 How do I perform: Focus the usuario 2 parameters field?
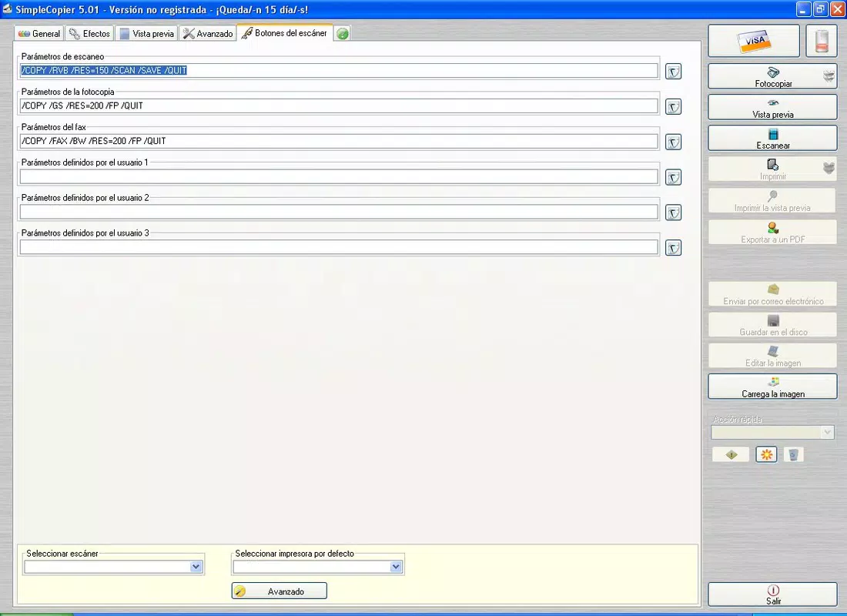(339, 212)
